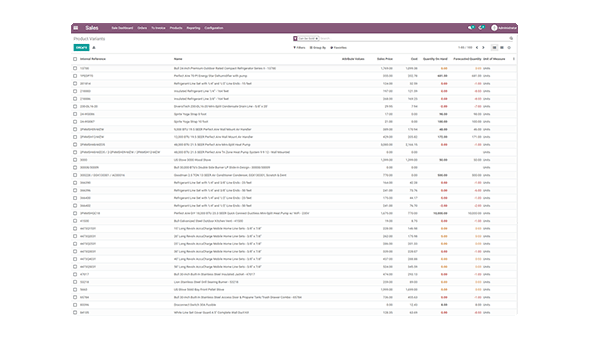Tick checkbox for Disconnect Switch 30A Fusible
Screen dimensions: 590x360
tap(75, 305)
